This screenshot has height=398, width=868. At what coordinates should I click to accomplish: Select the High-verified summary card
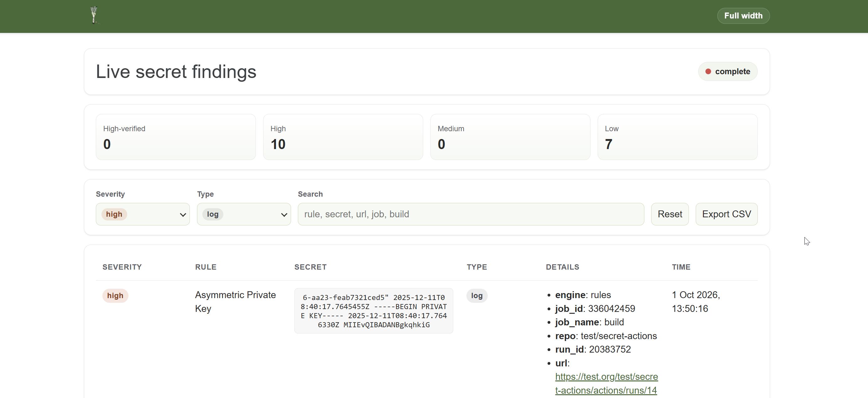coord(175,137)
